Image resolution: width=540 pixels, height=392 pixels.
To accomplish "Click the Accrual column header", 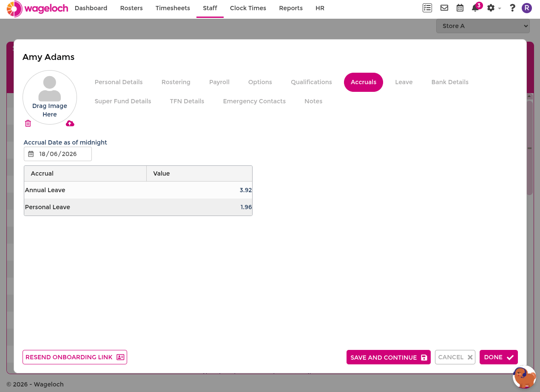I will coord(85,173).
